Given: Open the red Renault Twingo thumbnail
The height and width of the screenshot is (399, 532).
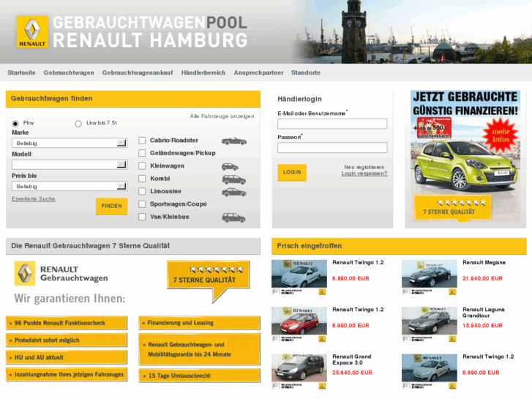Looking at the screenshot, I should (299, 324).
